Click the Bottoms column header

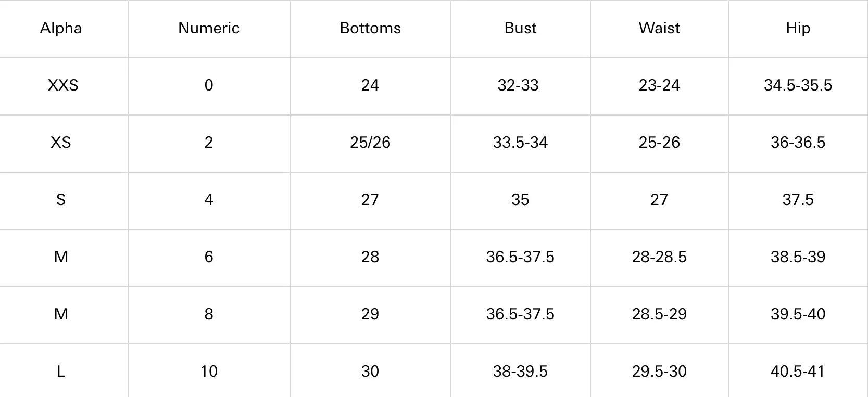(370, 28)
